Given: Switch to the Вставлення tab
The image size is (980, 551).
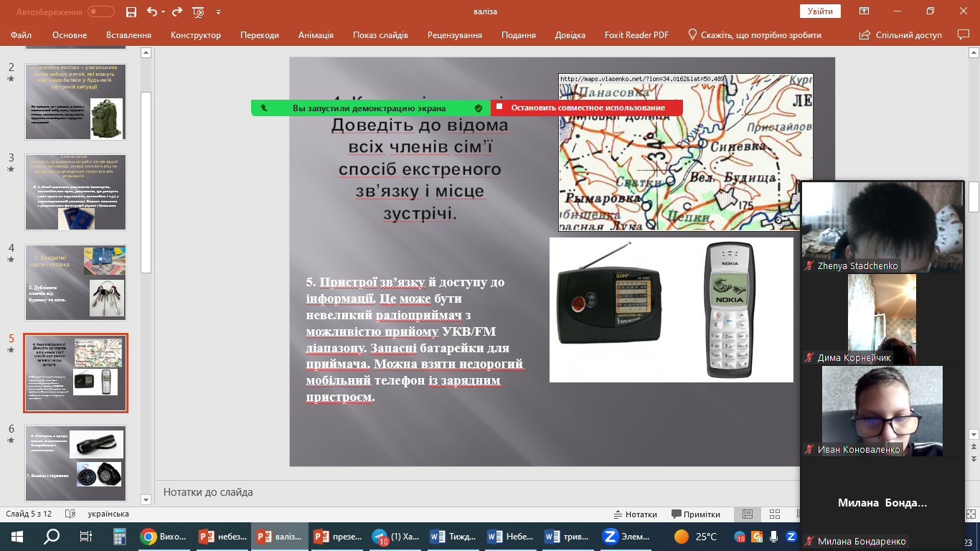Looking at the screenshot, I should 128,34.
